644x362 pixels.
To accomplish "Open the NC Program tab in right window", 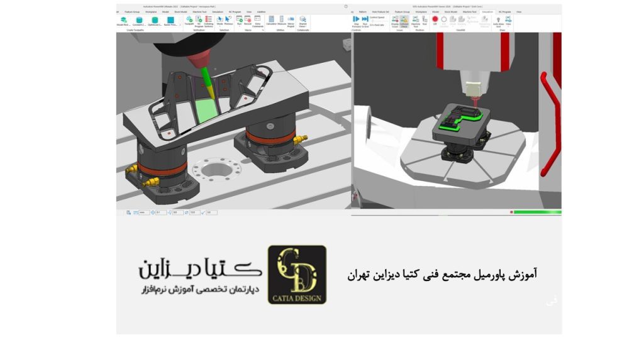I will 504,11.
